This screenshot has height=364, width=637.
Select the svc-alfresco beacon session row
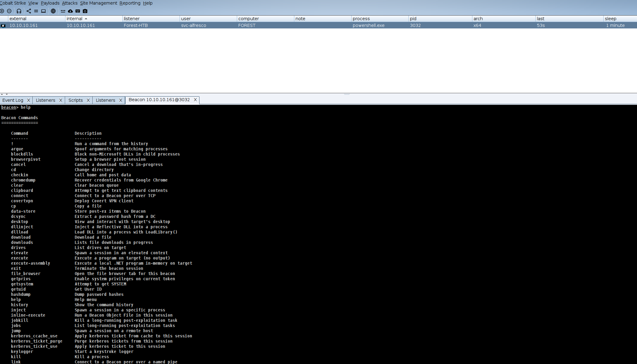point(193,25)
